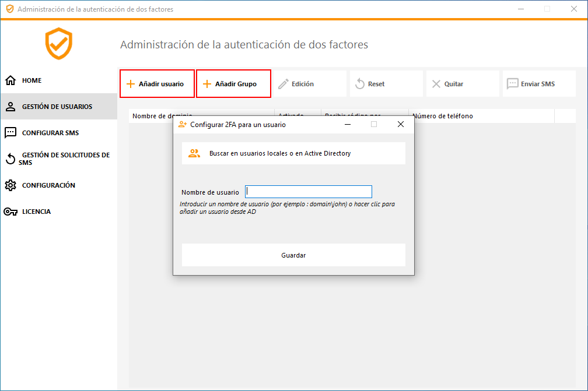Screen dimensions: 588x391
Task: Click inside the Nombre de usuario field
Action: tap(308, 191)
